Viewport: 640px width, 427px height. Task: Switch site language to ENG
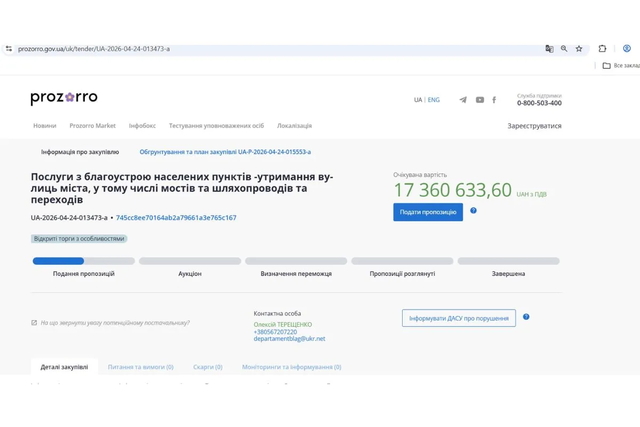(x=433, y=100)
